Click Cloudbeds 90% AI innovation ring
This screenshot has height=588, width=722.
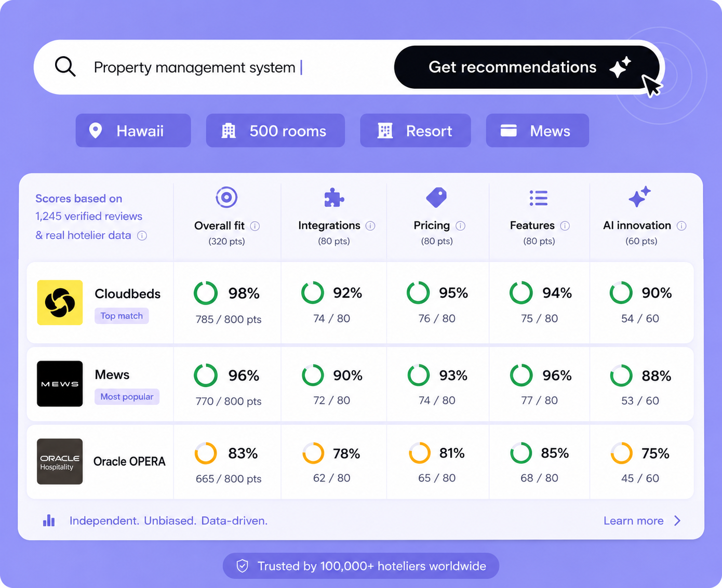621,293
